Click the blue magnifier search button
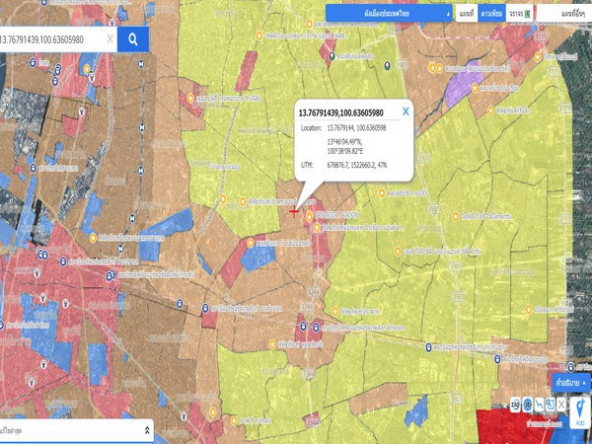 [x=133, y=39]
